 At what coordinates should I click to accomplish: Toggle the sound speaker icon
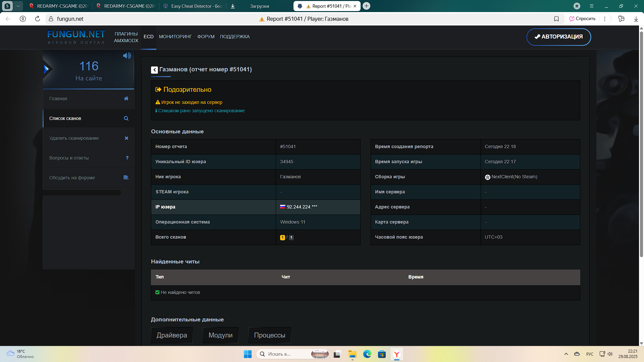(x=127, y=56)
